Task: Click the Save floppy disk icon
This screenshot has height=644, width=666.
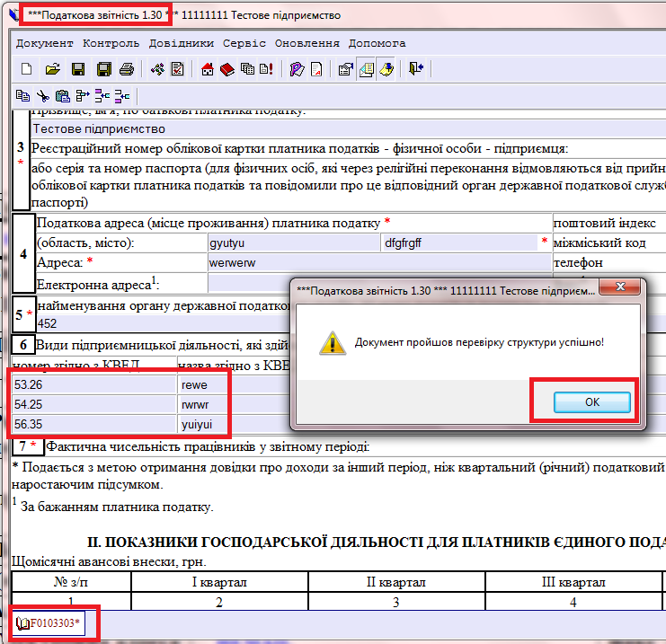Action: click(x=78, y=69)
